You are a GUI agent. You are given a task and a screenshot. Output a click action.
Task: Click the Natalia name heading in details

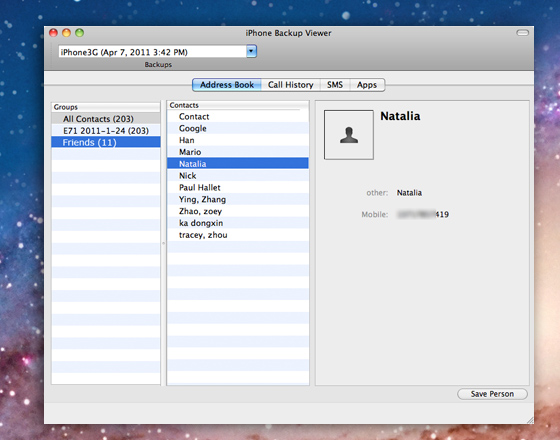tap(400, 116)
